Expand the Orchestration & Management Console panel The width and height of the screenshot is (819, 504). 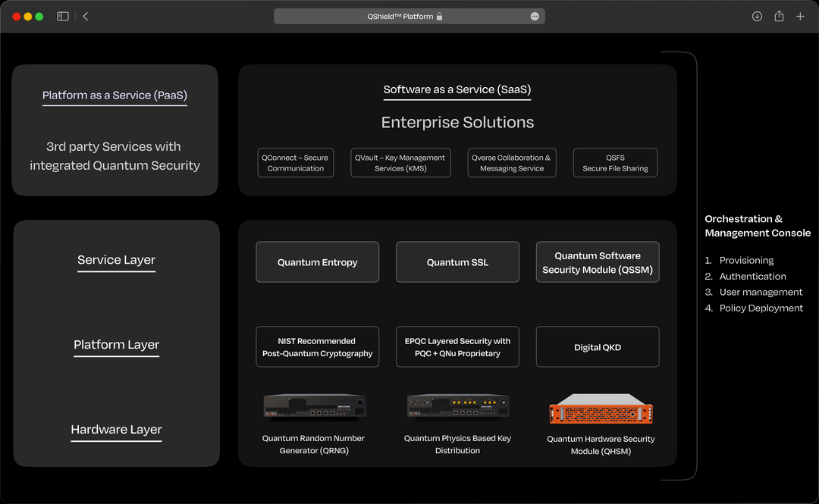coord(757,226)
